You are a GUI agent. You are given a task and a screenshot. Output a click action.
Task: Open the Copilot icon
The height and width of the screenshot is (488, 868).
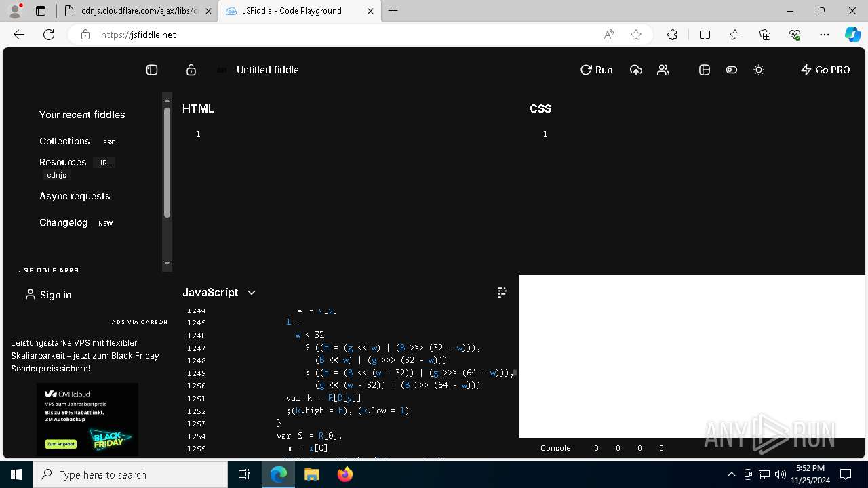(x=852, y=35)
